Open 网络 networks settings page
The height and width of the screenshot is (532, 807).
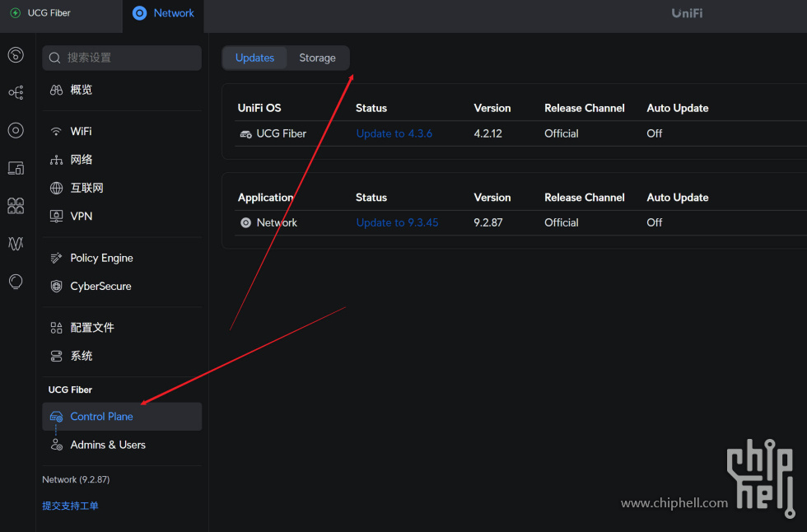(x=122, y=160)
